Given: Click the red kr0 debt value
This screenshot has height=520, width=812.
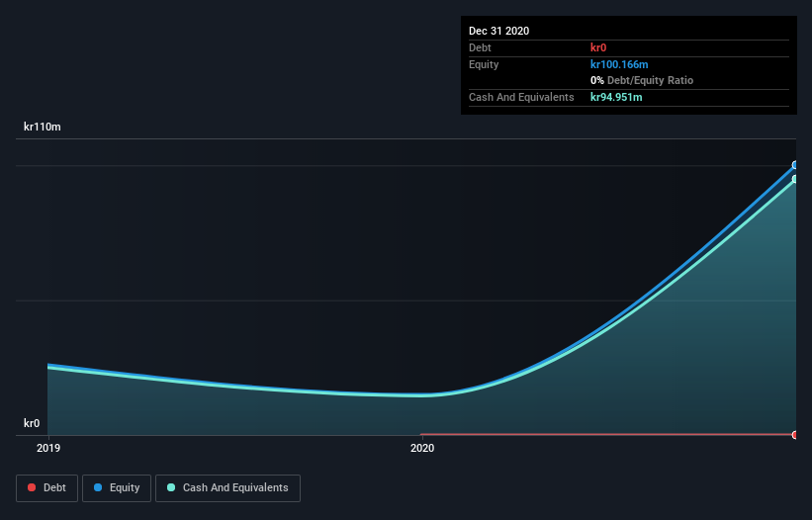Looking at the screenshot, I should (x=598, y=47).
